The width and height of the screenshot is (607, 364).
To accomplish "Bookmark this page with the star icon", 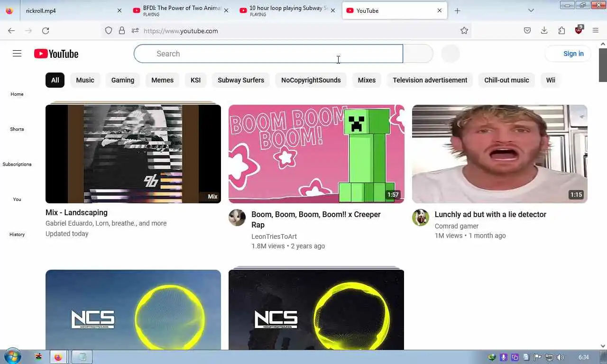I will [x=464, y=30].
